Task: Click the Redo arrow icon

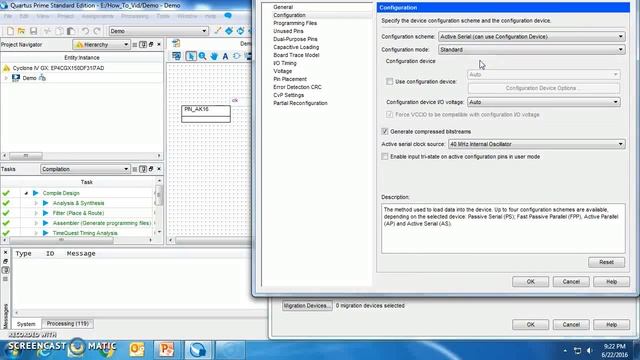Action: [x=97, y=31]
